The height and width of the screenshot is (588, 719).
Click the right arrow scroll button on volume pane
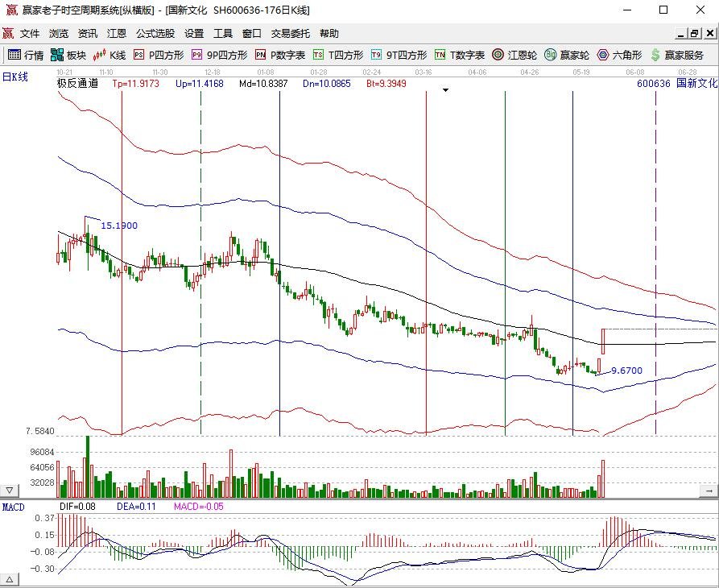[709, 491]
